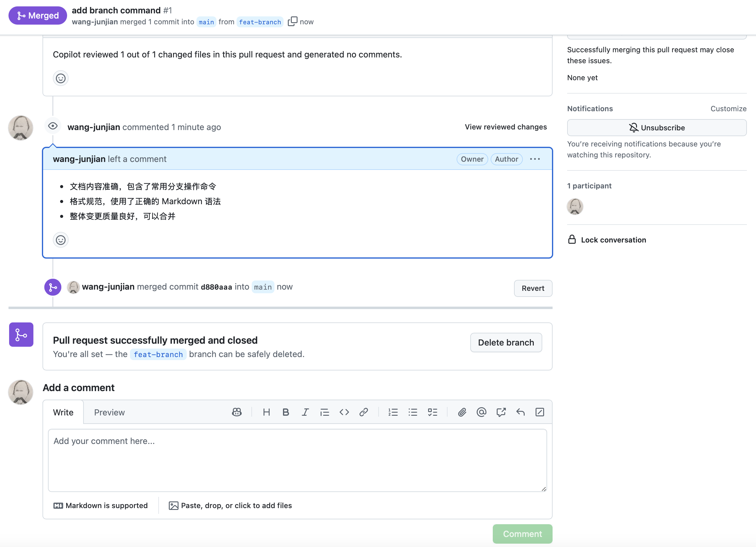Viewport: 756px width, 547px height.
Task: Delete the feat-branch branch
Action: (x=506, y=342)
